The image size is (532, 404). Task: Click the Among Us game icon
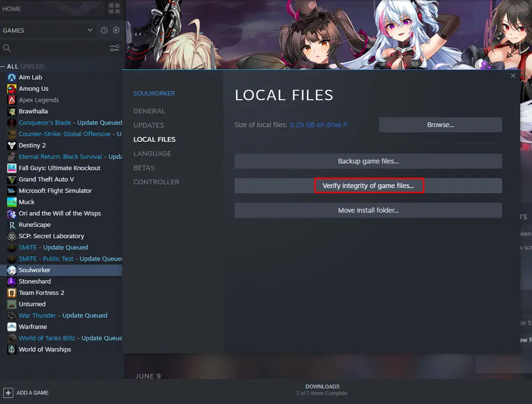point(11,88)
